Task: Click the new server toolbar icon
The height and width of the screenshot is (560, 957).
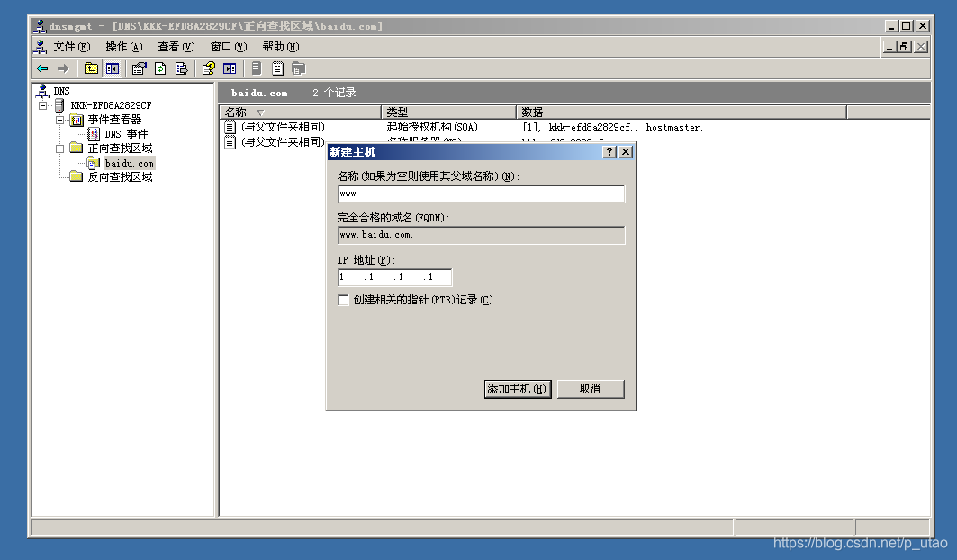Action: coord(257,68)
